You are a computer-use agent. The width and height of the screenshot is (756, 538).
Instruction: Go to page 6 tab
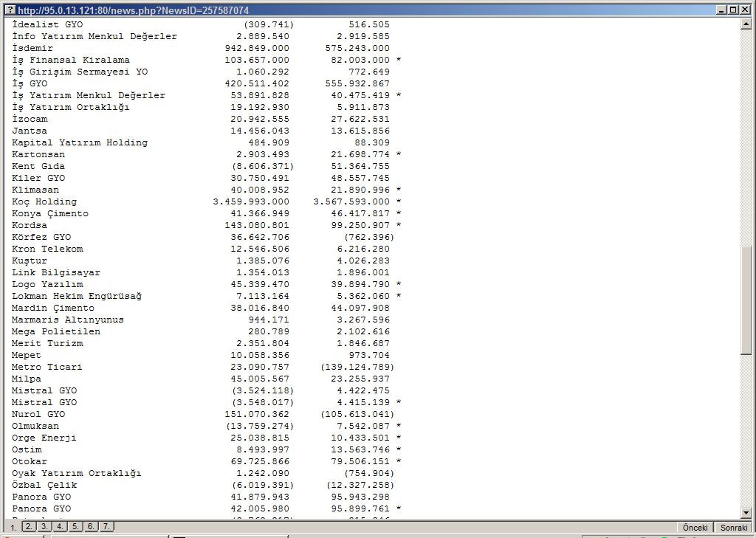click(91, 526)
